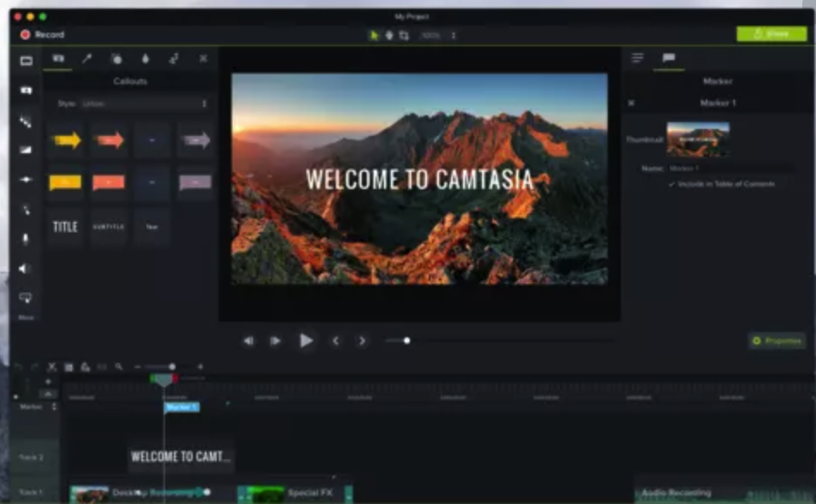Split the clip at the playhead

click(102, 367)
